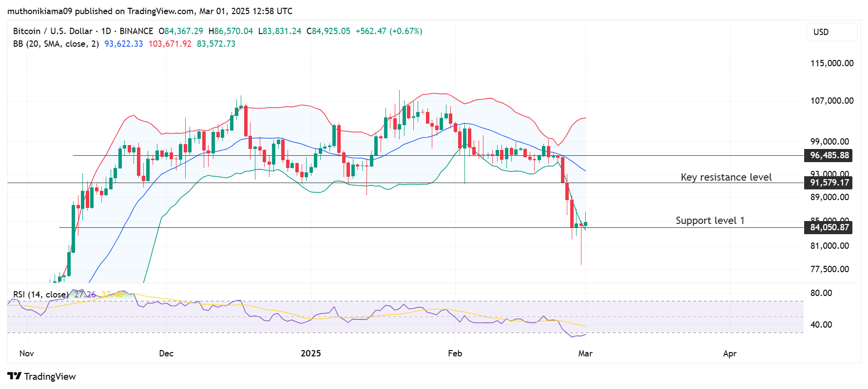
Task: Click the Apr label on time axis
Action: pyautogui.click(x=729, y=353)
